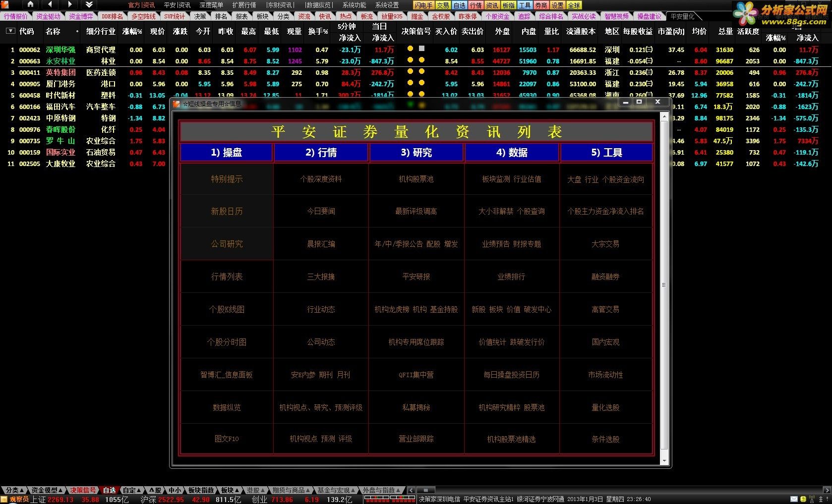Click the Home icon in top toolbar
Screen dimensions: 832x504
30,4
